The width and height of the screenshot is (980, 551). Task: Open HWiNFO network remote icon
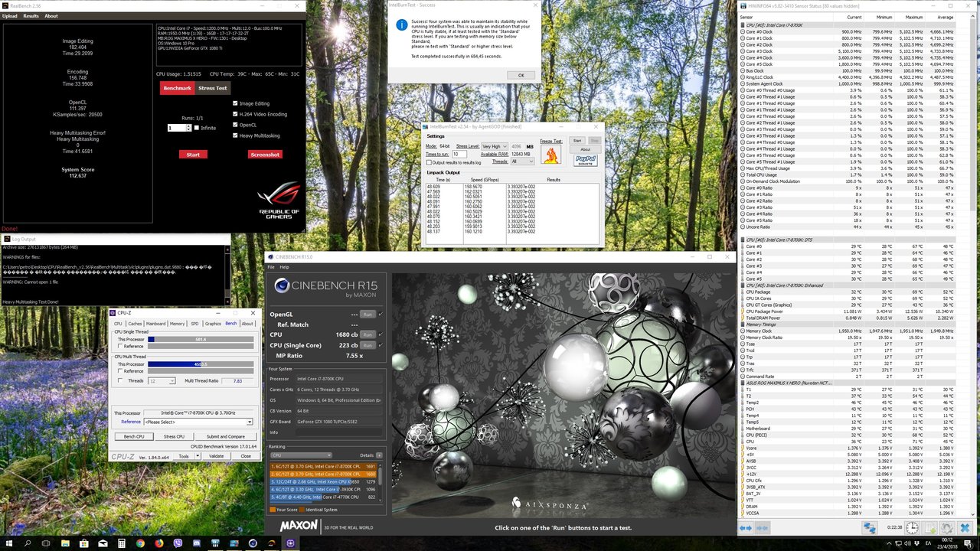point(870,528)
